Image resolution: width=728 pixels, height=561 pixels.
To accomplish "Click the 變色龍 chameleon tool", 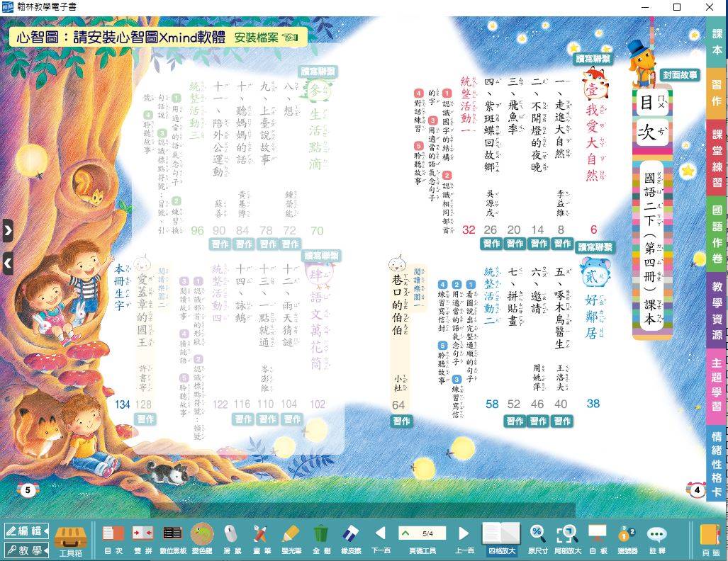I will (202, 540).
